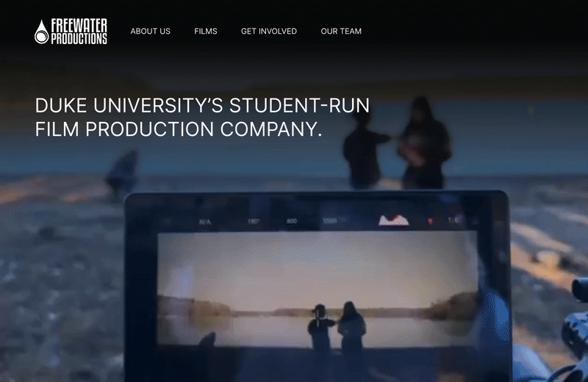Open the Get Involved menu item

point(269,31)
